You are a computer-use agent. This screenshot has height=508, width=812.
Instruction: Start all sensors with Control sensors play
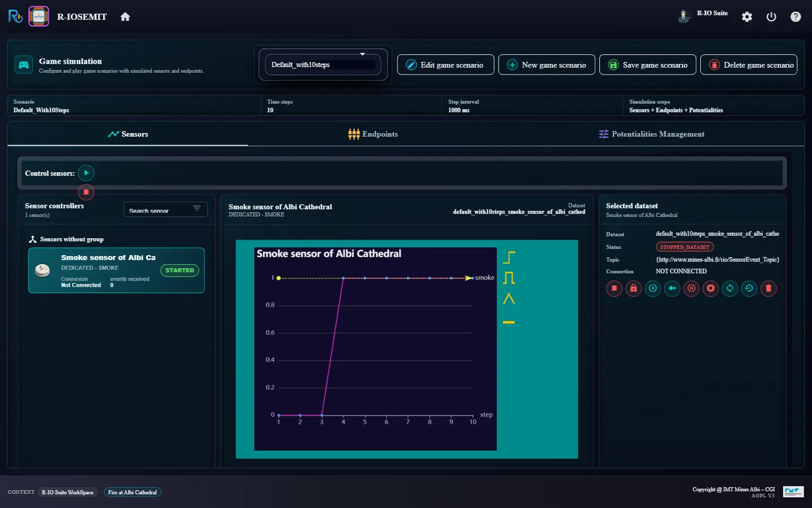point(86,173)
